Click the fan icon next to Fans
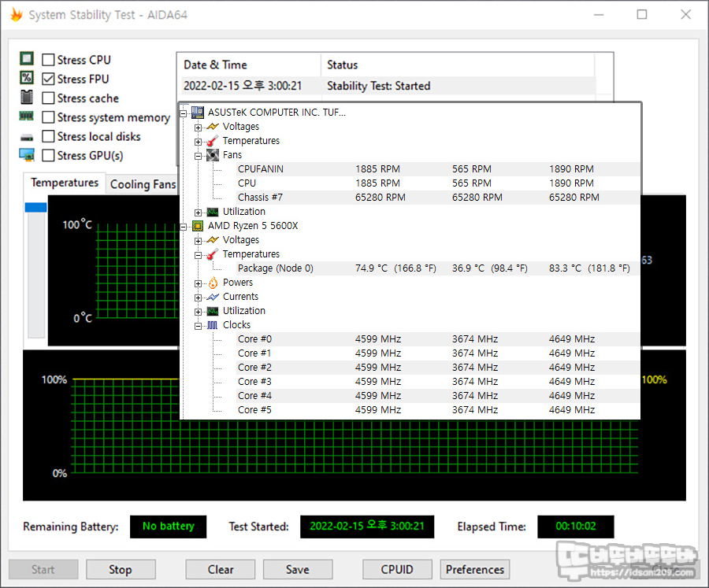This screenshot has height=588, width=709. click(212, 155)
